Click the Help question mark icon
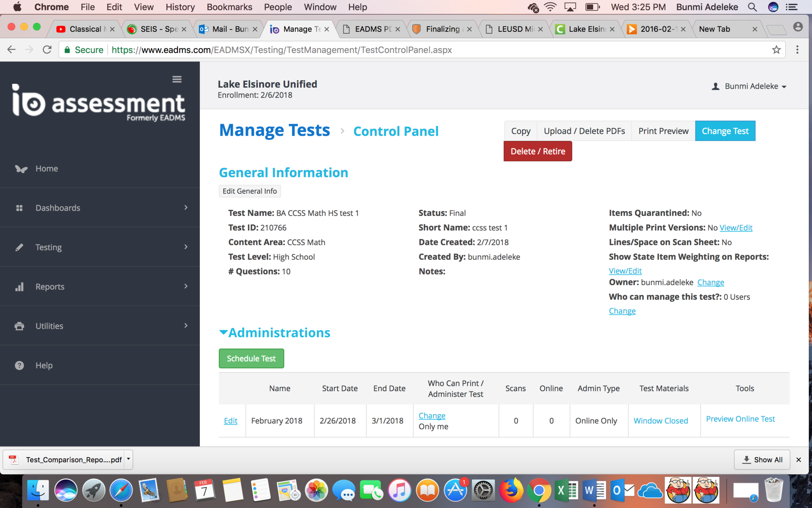 coord(19,366)
